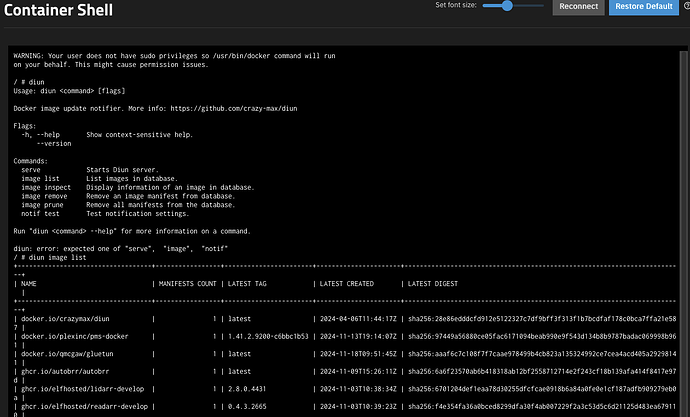Click the LATEST TAG column header
The width and height of the screenshot is (690, 417).
click(x=247, y=284)
